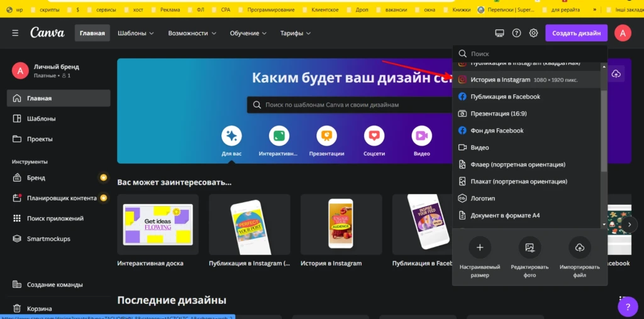Image resolution: width=644 pixels, height=319 pixels.
Task: Open the settings gear icon
Action: pos(533,33)
